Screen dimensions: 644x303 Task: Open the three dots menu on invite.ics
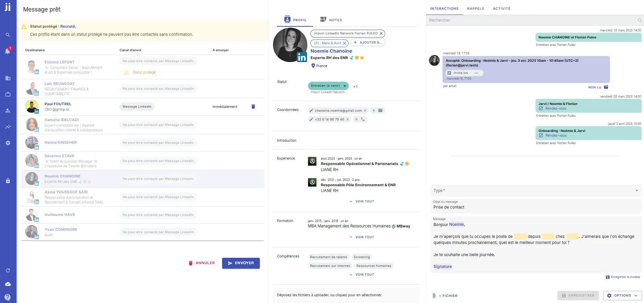pos(476,73)
